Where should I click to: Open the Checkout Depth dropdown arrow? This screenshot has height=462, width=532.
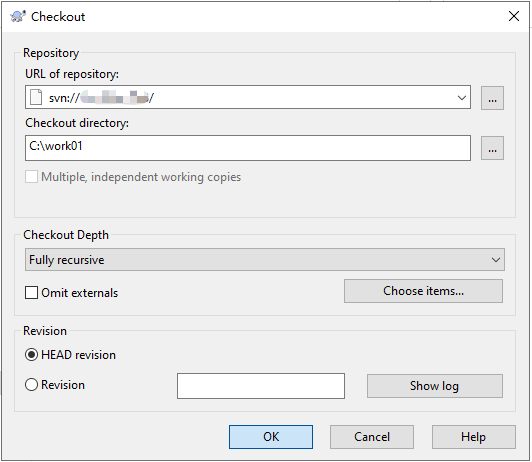tap(496, 260)
